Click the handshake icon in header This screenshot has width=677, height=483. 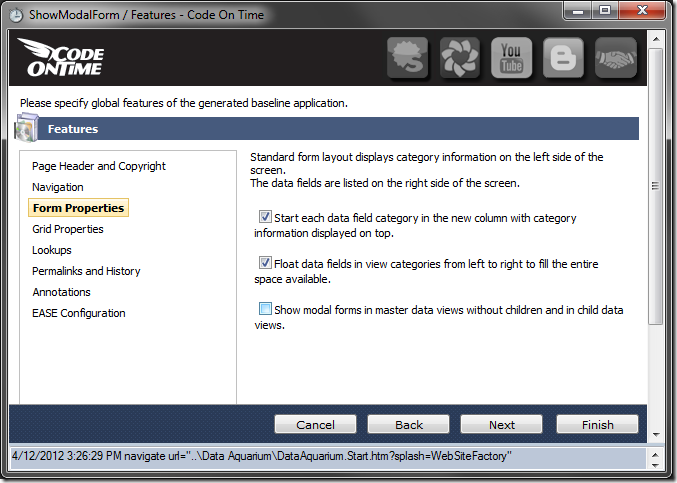pyautogui.click(x=615, y=58)
